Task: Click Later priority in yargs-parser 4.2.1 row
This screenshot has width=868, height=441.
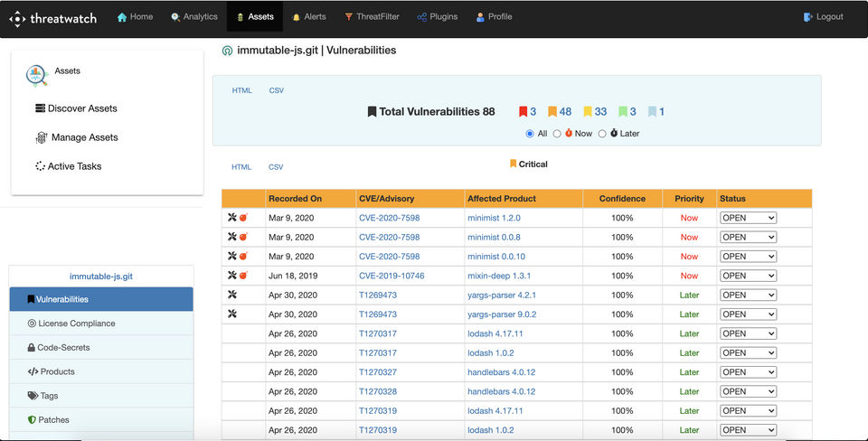Action: pyautogui.click(x=689, y=295)
